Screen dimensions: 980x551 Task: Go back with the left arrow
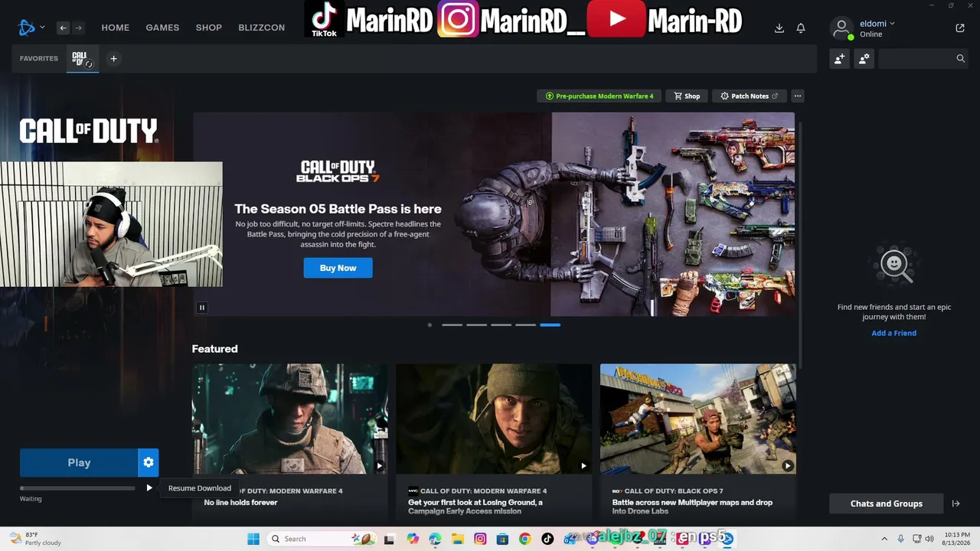pos(64,28)
